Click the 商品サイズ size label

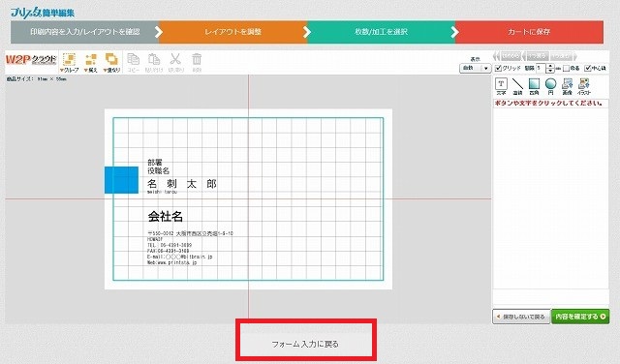click(37, 79)
